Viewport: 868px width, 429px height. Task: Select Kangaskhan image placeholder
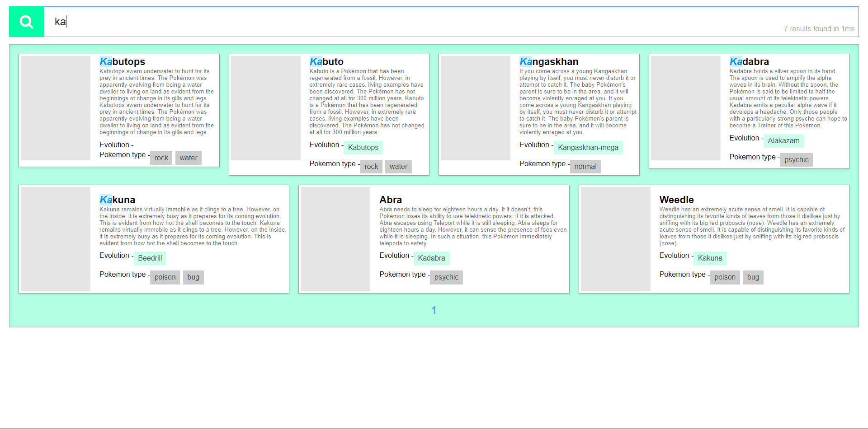[x=476, y=108]
